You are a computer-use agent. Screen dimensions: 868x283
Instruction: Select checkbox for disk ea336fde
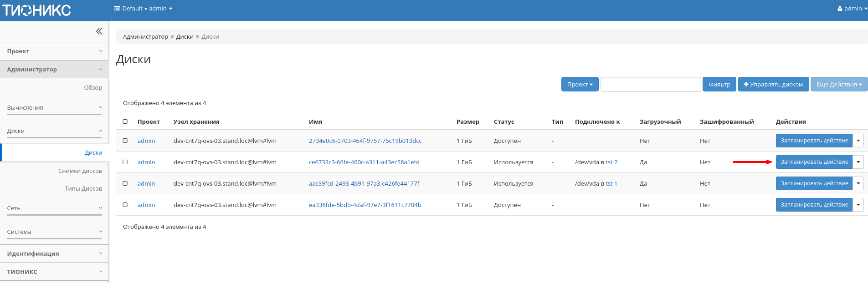[125, 205]
